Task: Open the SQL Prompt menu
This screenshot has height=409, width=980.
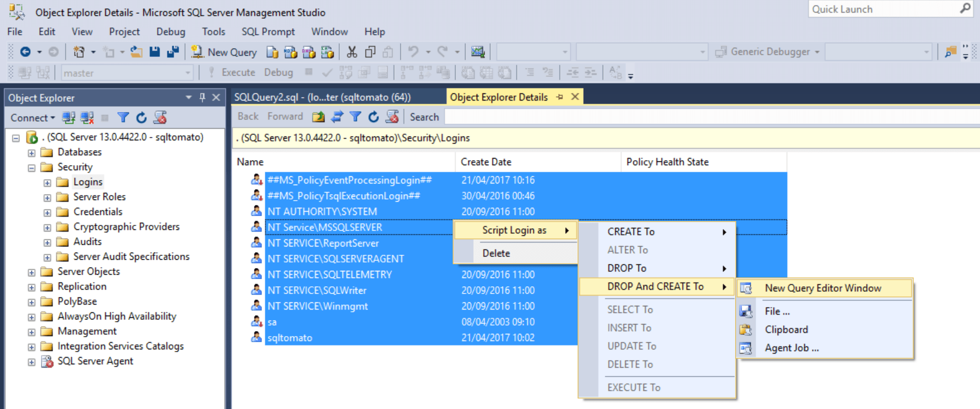Action: pos(268,32)
